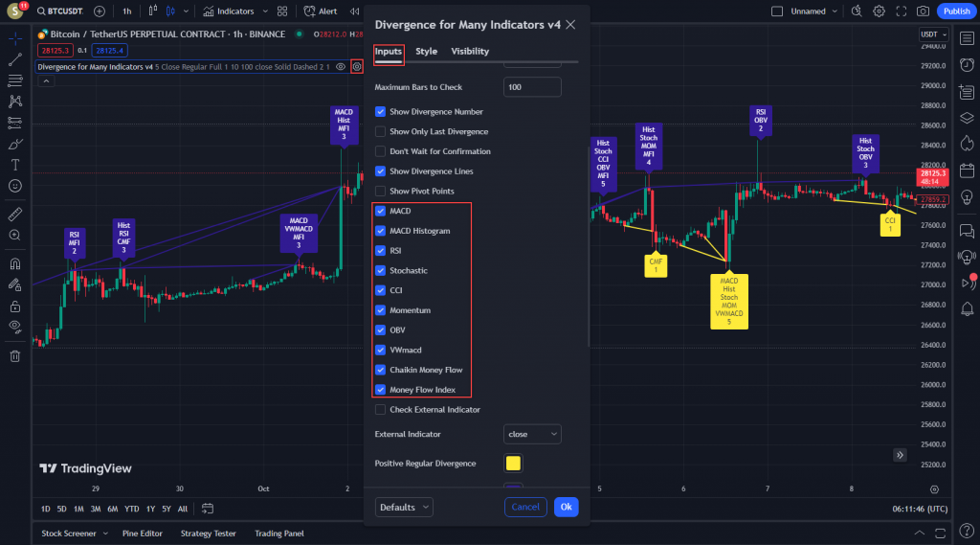The height and width of the screenshot is (545, 980).
Task: Enter fullscreen mode
Action: click(x=902, y=11)
